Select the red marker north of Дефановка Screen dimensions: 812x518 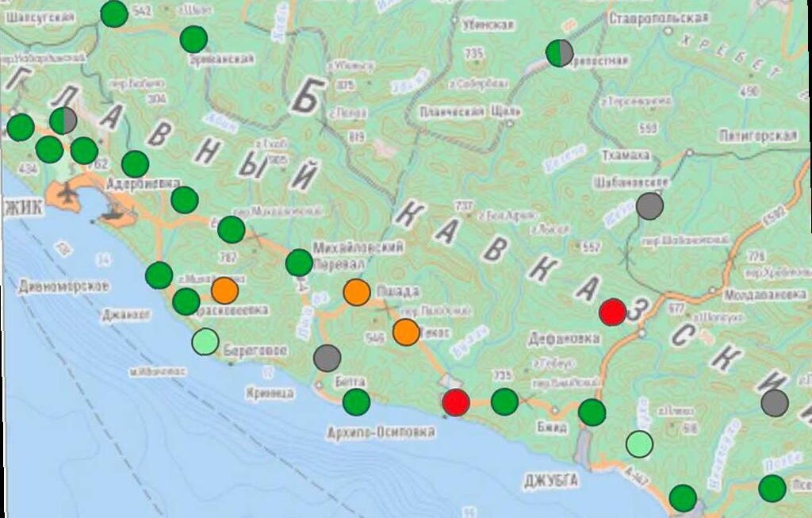[x=612, y=312]
